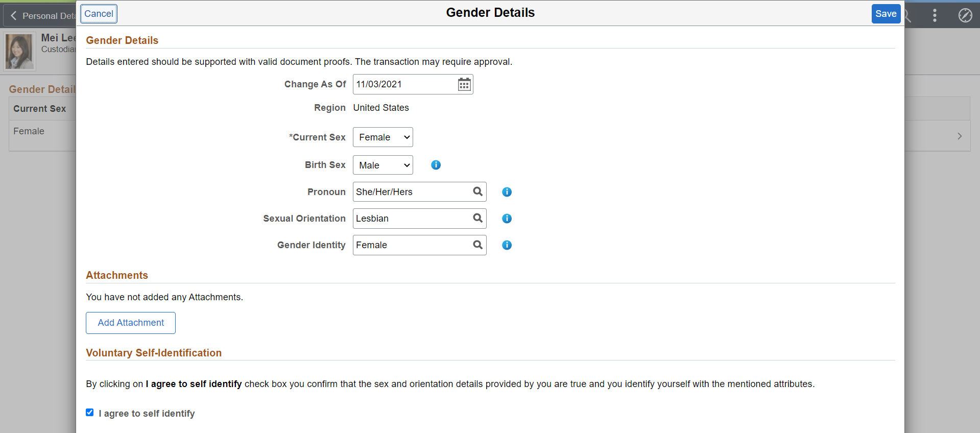Image resolution: width=980 pixels, height=433 pixels.
Task: Show Sexual Orientation info tooltip icon
Action: 507,219
